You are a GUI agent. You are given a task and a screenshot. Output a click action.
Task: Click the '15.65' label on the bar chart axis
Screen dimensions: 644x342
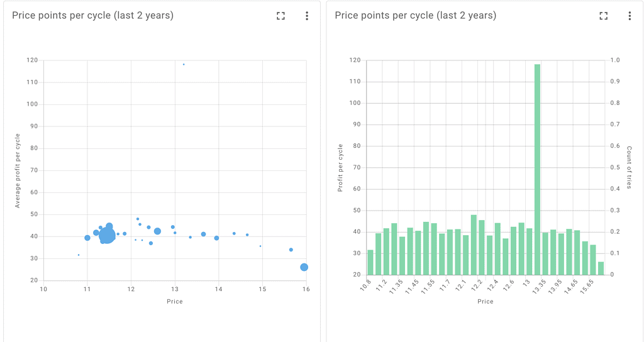pyautogui.click(x=587, y=286)
